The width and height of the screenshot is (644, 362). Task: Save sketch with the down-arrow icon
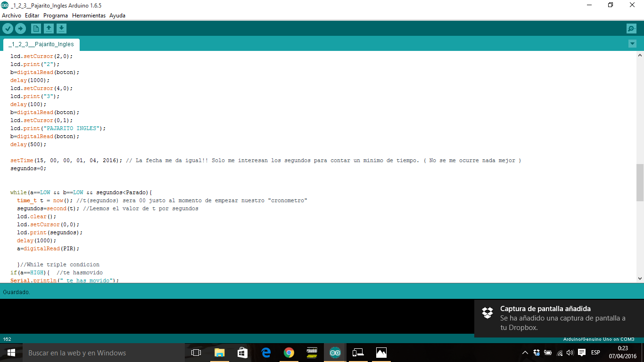coord(61,29)
